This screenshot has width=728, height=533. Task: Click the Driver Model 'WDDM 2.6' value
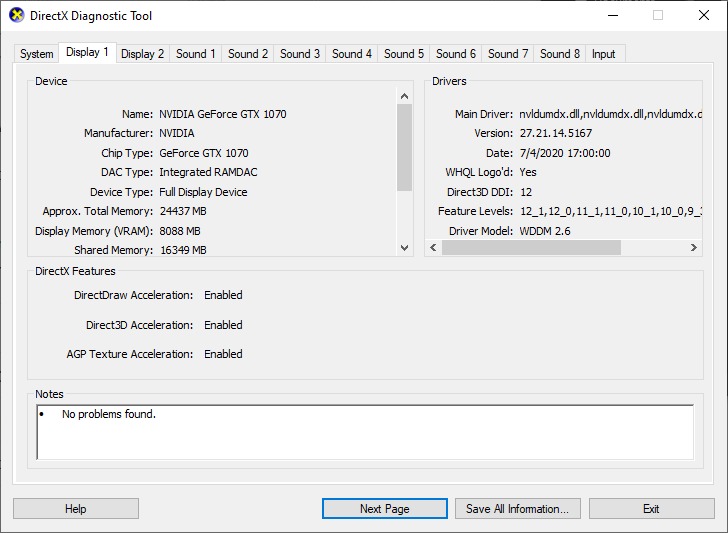pos(545,231)
